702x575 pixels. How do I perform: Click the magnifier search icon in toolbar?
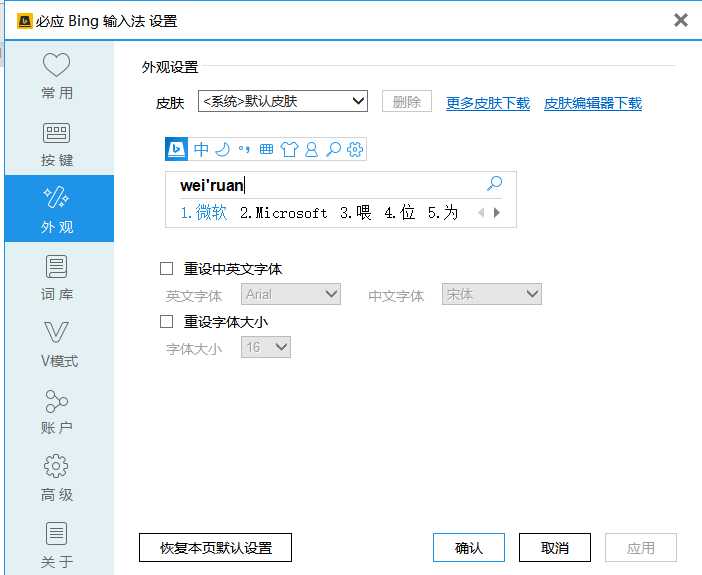333,149
